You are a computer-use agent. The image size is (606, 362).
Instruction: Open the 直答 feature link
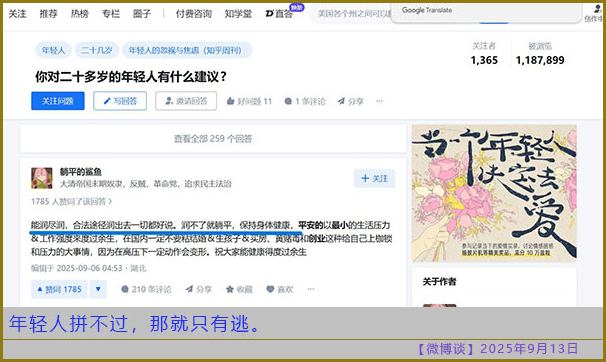(279, 14)
